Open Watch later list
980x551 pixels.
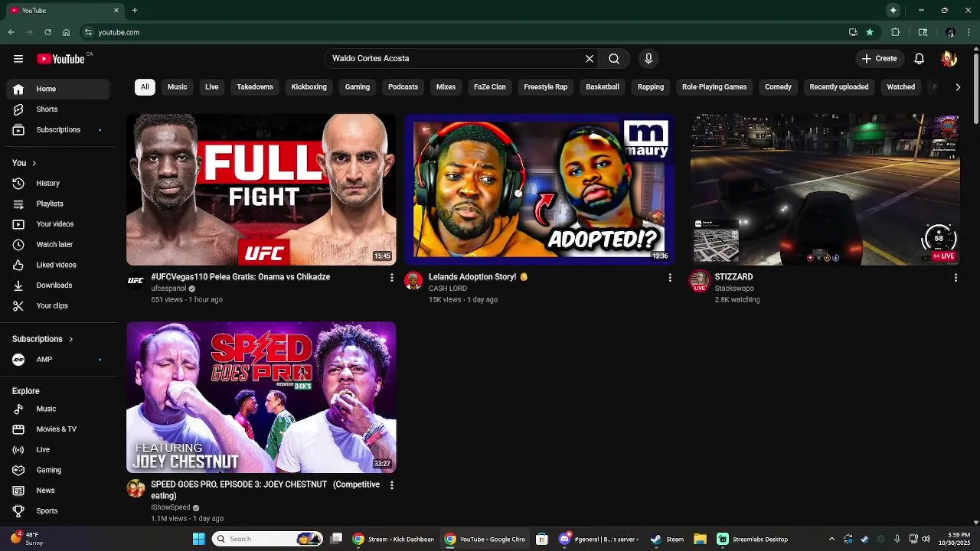58,245
